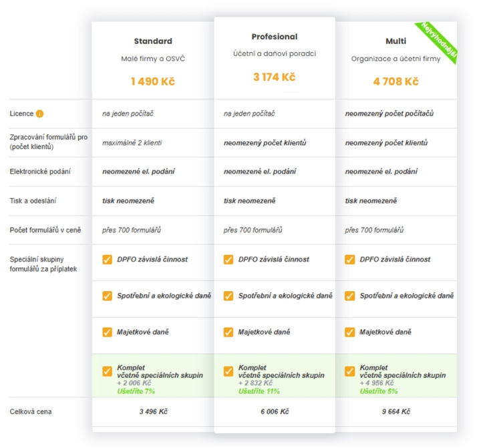
Task: Uncheck DPFO závislá činnost under Multi
Action: pos(350,259)
